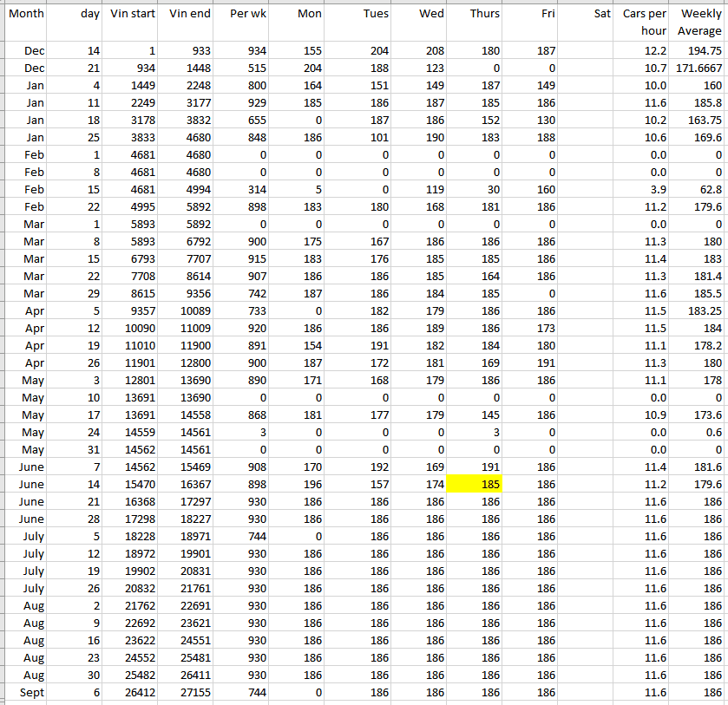Select the 'Weekly Average' header cell
This screenshot has height=705, width=728.
coord(698,23)
